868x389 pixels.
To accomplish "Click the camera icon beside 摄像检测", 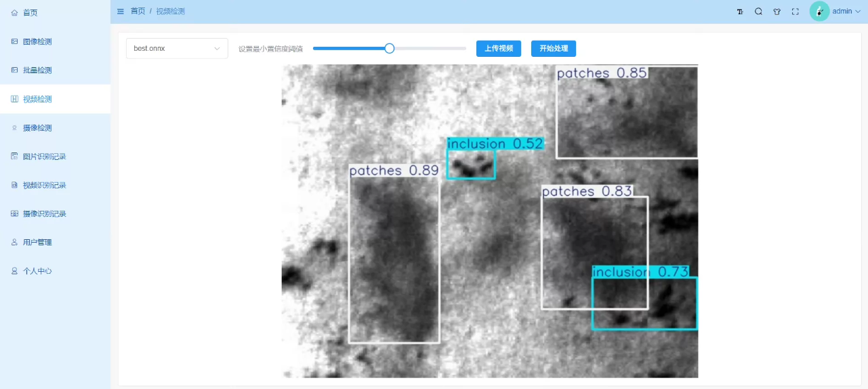I will (15, 127).
